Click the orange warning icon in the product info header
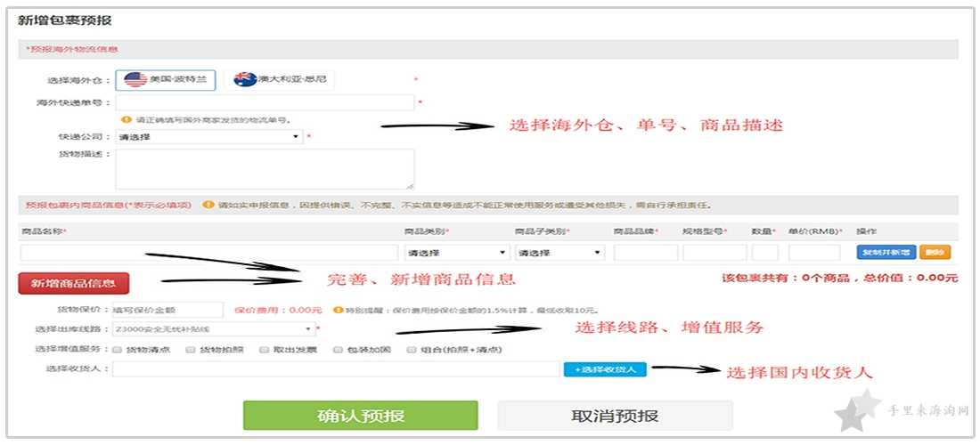This screenshot has width=980, height=445. pos(208,205)
